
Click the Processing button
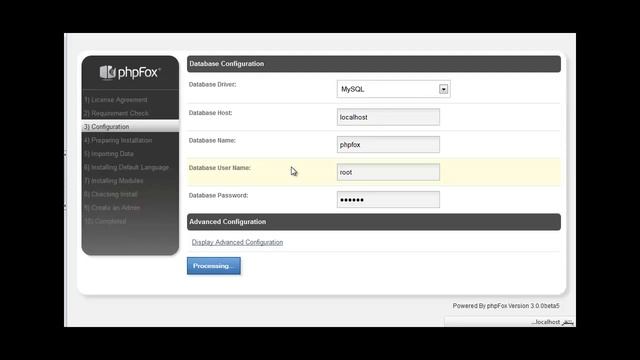pyautogui.click(x=214, y=266)
